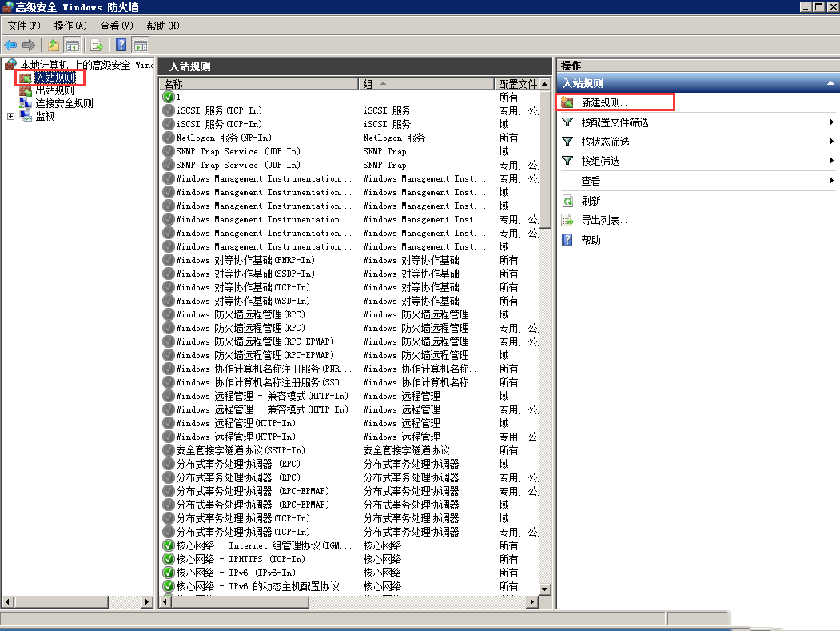Screen dimensions: 840x631
Task: Click 帮助 in the actions pane
Action: tap(591, 240)
